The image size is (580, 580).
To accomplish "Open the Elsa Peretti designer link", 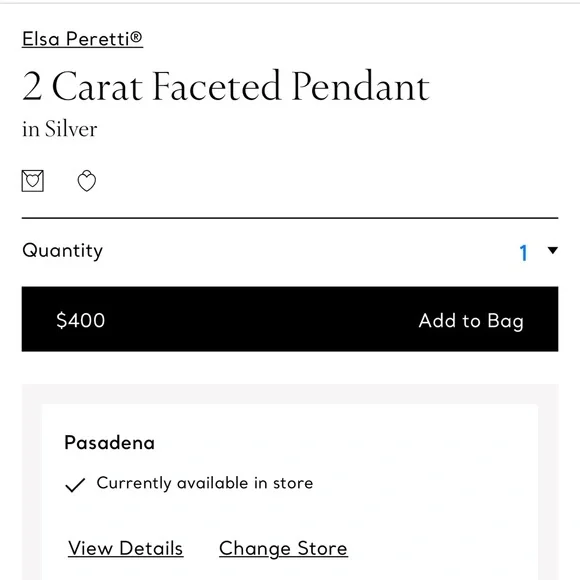I will point(82,39).
